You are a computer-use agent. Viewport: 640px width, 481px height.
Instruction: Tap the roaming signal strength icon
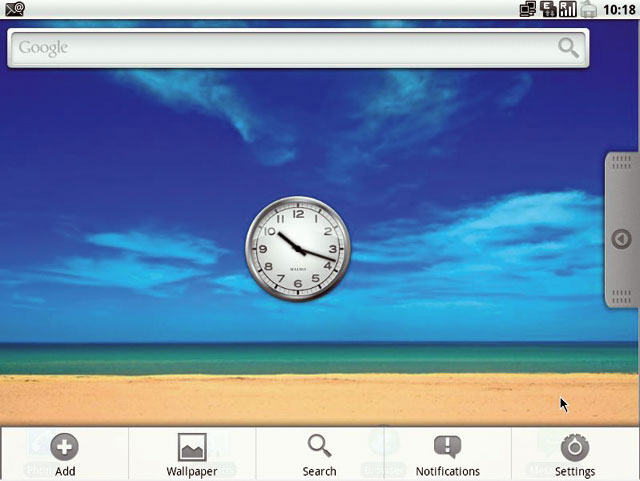(x=568, y=9)
